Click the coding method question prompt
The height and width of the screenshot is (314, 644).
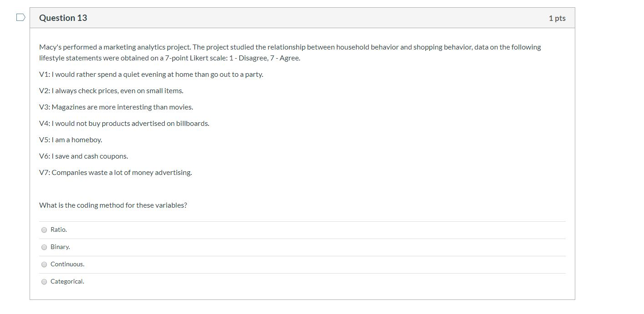[x=113, y=205]
